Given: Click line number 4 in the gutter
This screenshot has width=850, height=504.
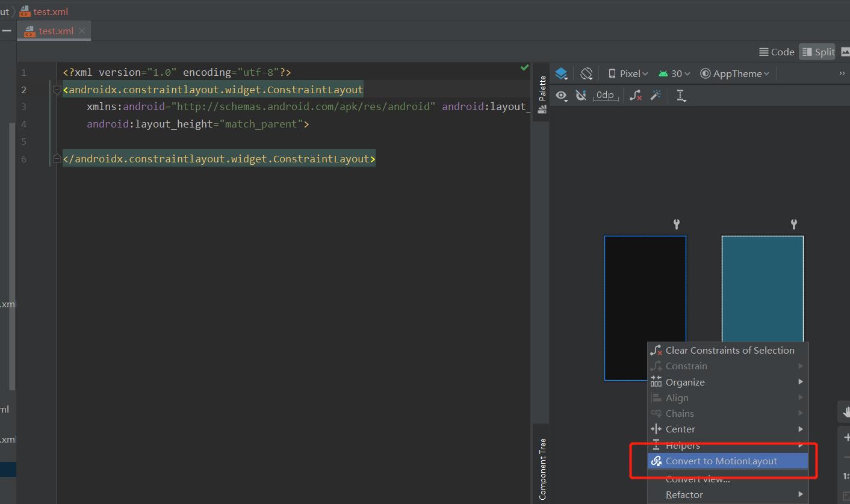Looking at the screenshot, I should click(x=23, y=124).
